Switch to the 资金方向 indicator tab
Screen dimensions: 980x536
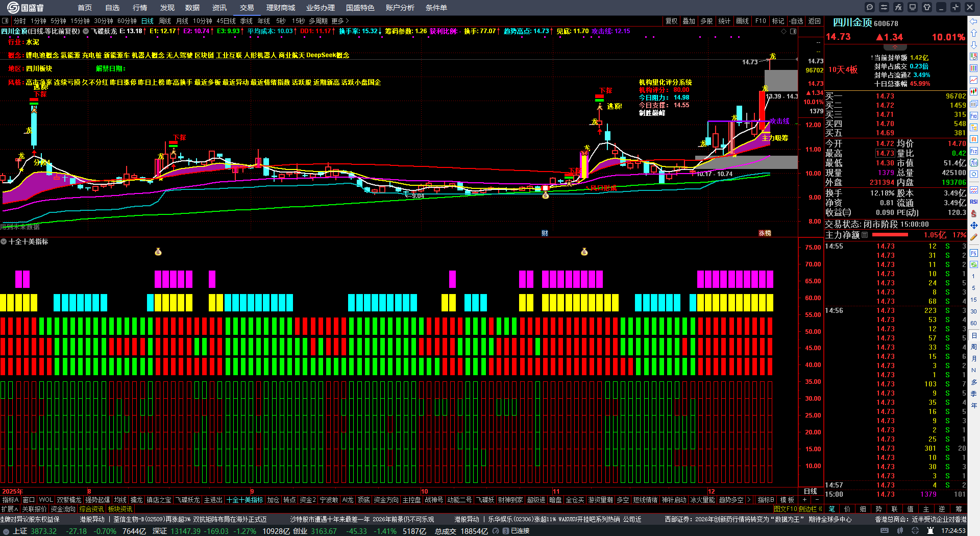(386, 500)
